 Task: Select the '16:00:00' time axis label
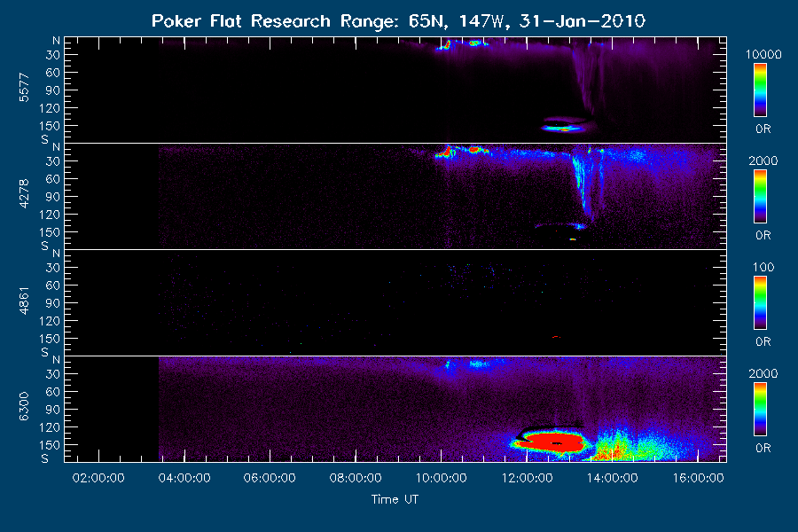click(699, 478)
